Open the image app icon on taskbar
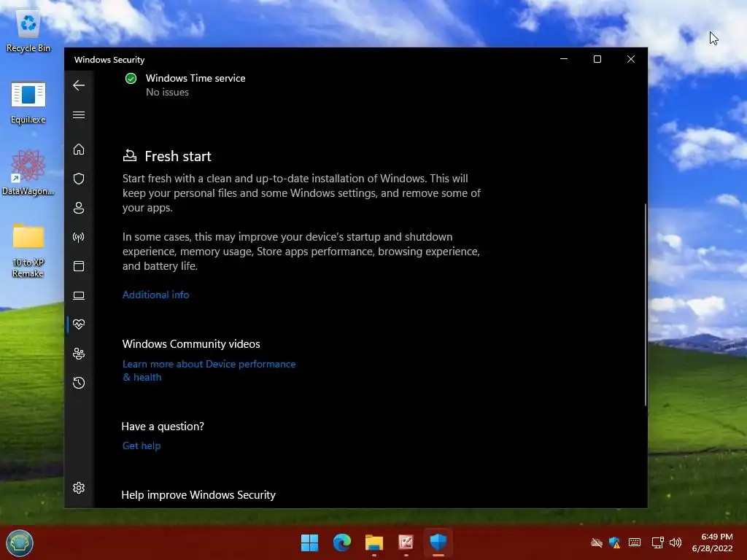 click(406, 542)
